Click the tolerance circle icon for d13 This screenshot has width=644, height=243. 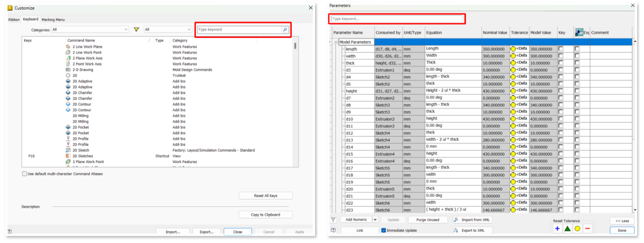513,140
